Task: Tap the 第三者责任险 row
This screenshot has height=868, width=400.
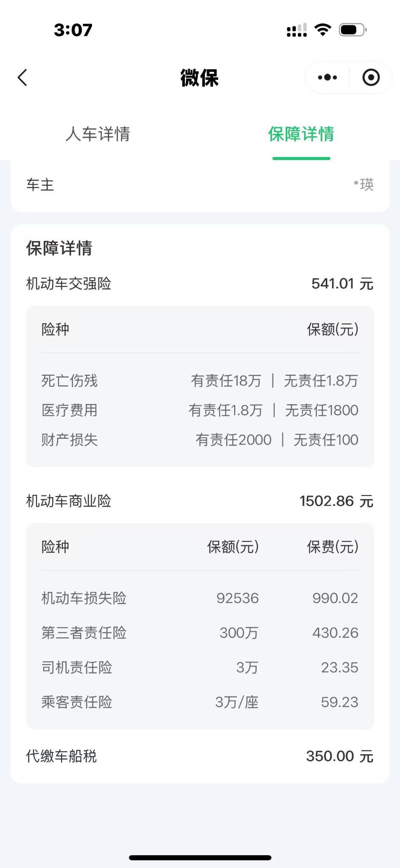Action: [200, 633]
